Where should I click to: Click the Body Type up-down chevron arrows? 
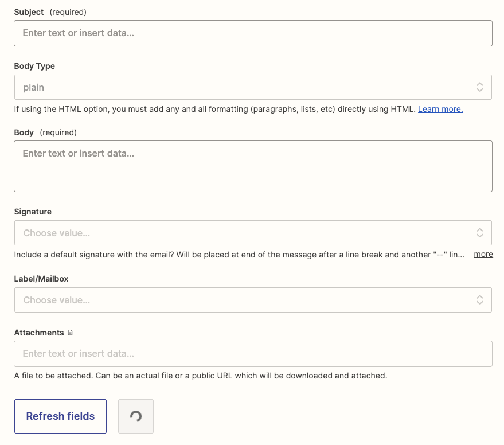[479, 87]
